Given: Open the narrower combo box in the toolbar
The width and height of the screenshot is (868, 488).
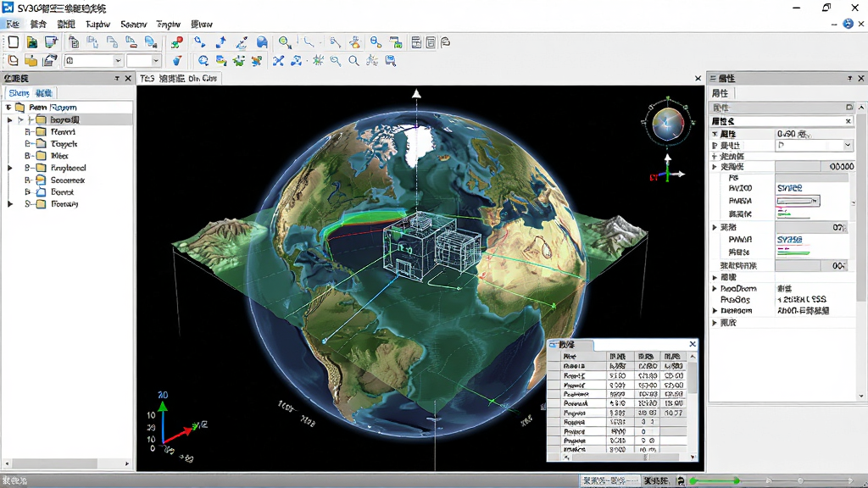Looking at the screenshot, I should click(143, 61).
